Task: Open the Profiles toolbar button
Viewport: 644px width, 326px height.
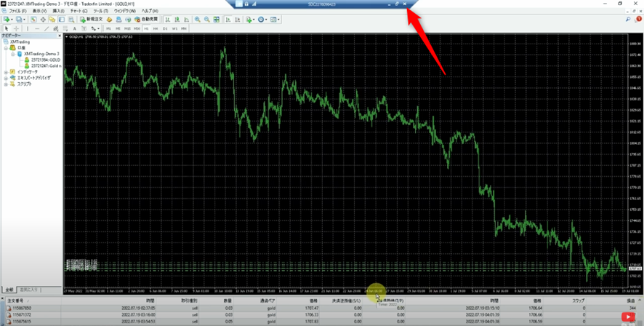Action: (20, 20)
